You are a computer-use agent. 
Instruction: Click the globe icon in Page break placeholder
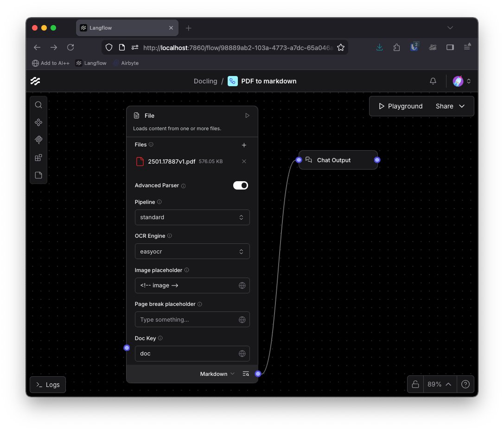pyautogui.click(x=242, y=320)
